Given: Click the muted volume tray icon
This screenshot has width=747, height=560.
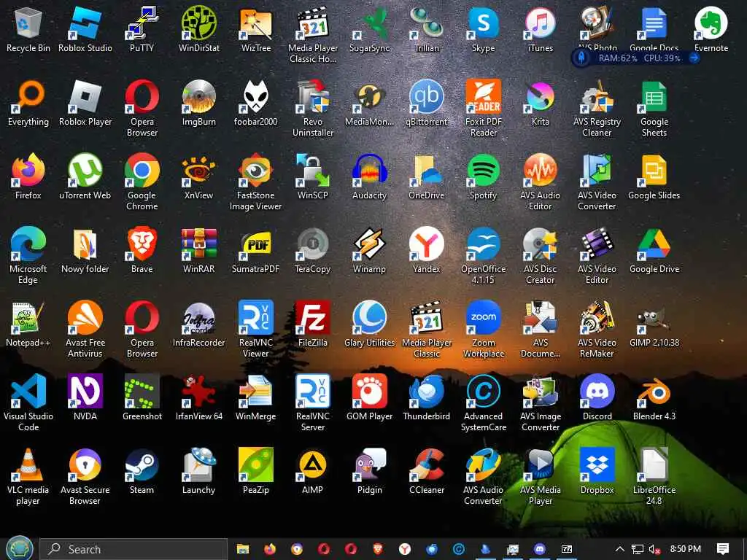Looking at the screenshot, I should coord(654,549).
